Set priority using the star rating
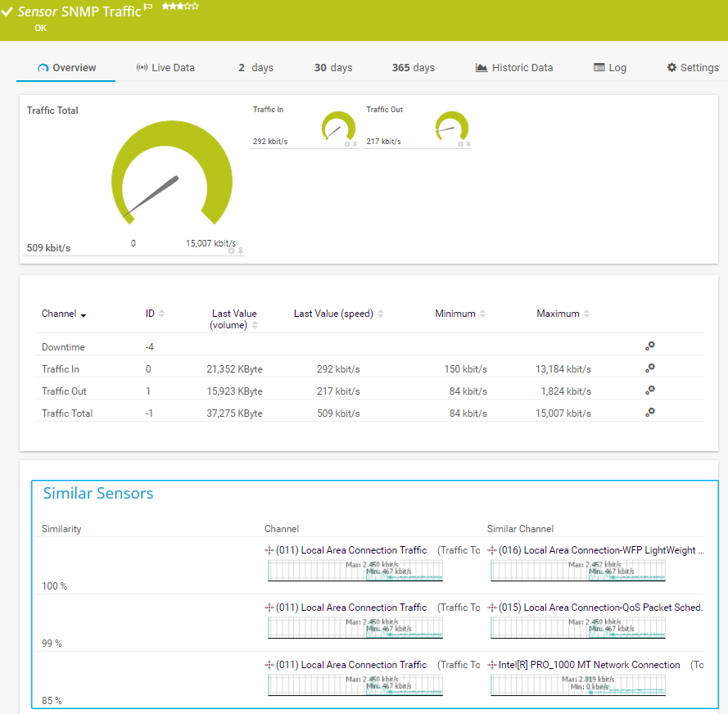Screen dimensions: 728x714 pos(180,7)
